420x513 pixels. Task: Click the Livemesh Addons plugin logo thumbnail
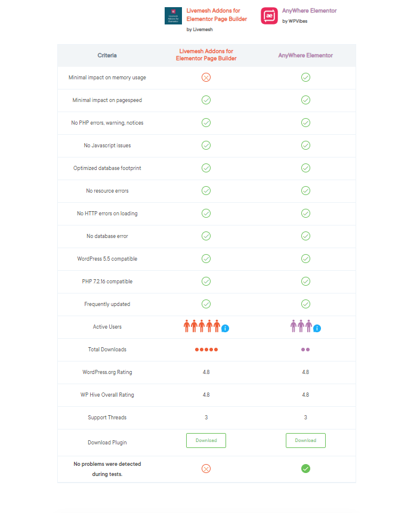[173, 16]
